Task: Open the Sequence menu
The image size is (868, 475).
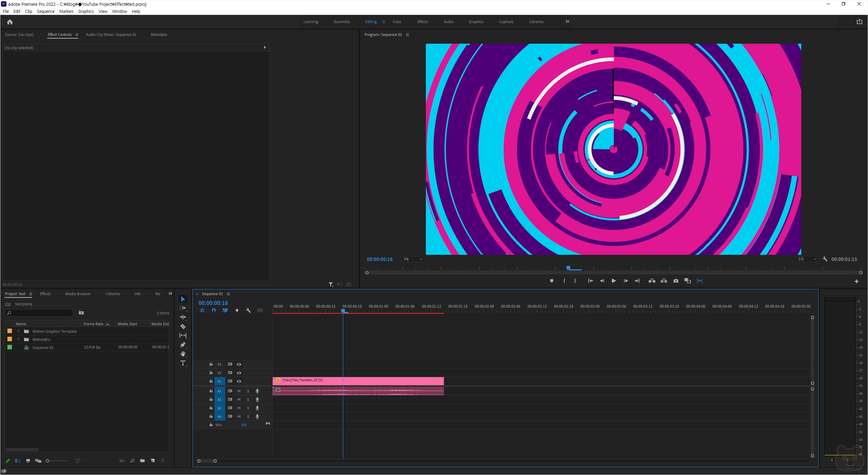Action: 45,11
